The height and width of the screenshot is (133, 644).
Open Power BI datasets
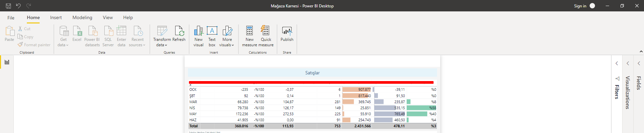(92, 36)
